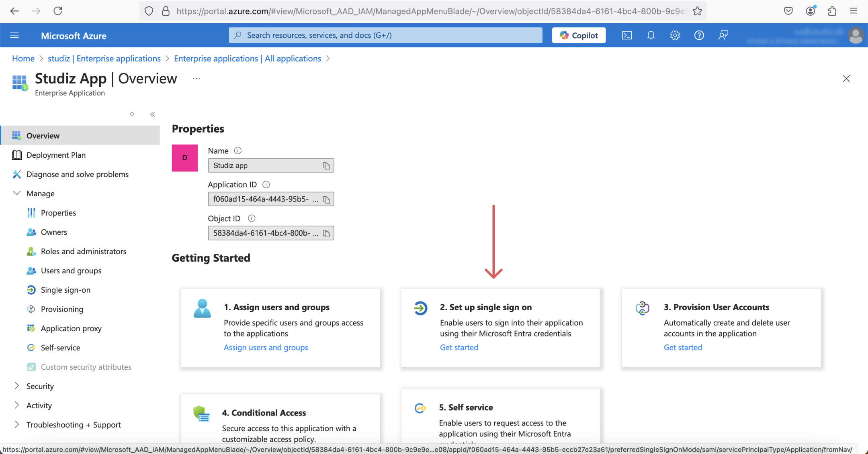Open the Pocket save icon in browser toolbar
Viewport: 868px width, 454px height.
pyautogui.click(x=788, y=11)
